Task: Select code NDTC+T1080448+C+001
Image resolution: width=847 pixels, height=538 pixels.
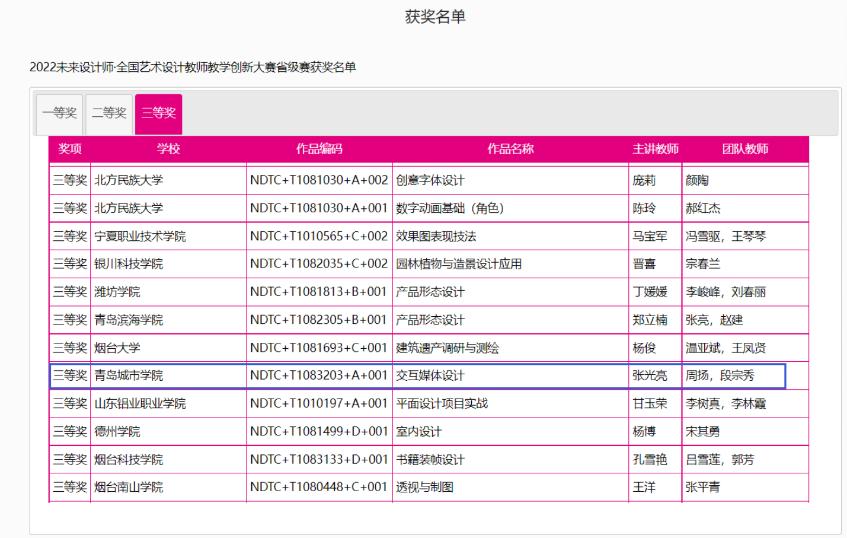Action: [x=319, y=487]
